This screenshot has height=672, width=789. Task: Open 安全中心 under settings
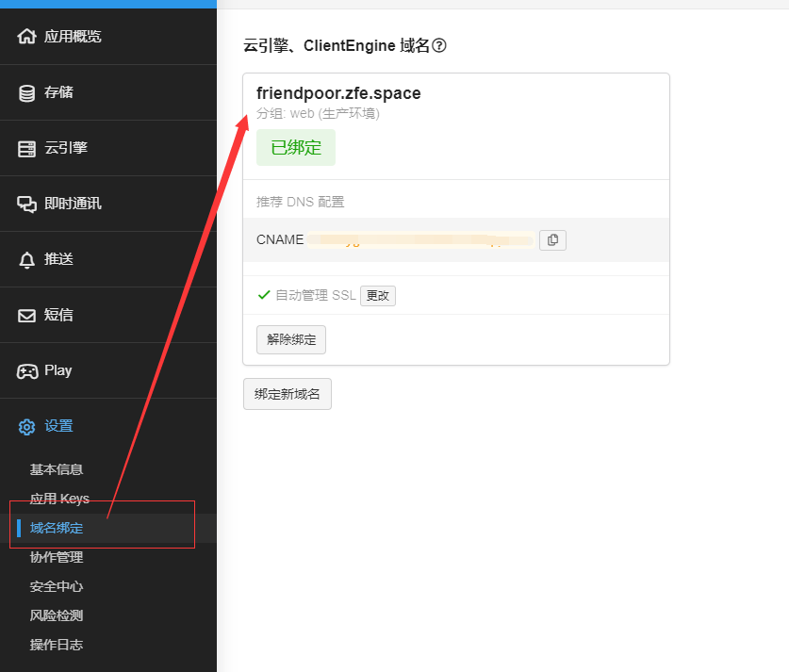point(56,586)
